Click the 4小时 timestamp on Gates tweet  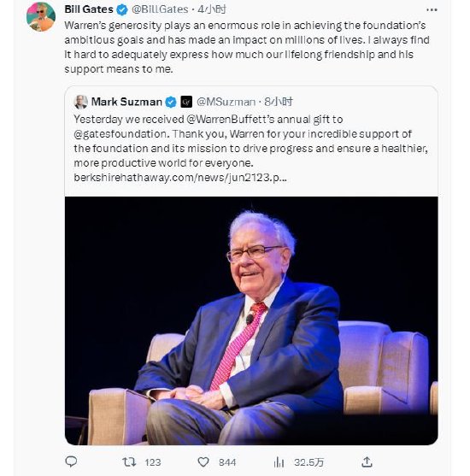click(x=212, y=9)
